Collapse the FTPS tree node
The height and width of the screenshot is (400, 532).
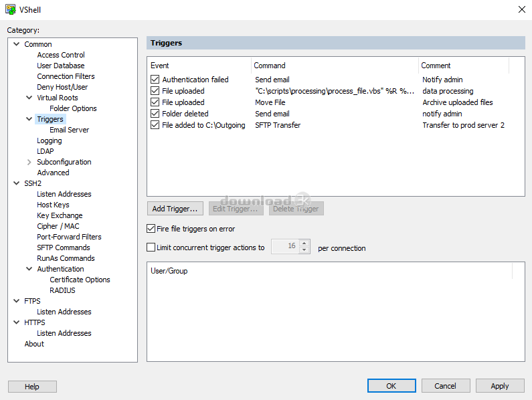coord(16,301)
